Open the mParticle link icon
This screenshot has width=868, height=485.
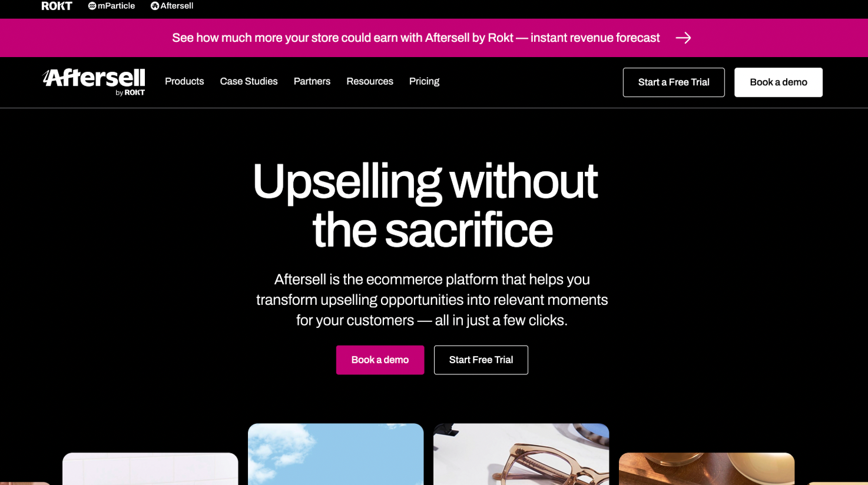[x=92, y=6]
